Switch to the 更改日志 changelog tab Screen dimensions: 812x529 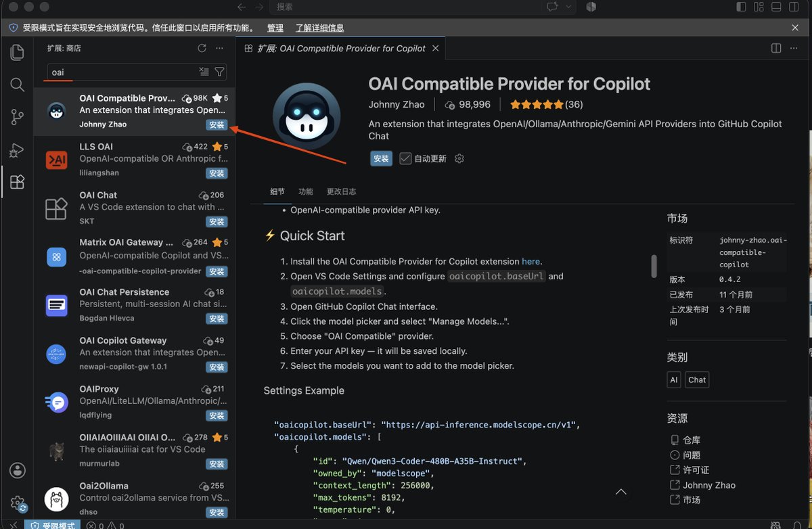coord(341,191)
